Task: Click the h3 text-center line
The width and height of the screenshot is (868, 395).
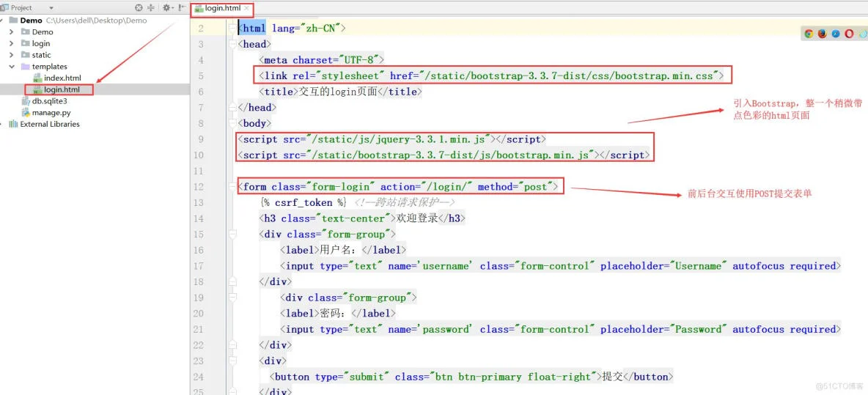Action: [362, 218]
